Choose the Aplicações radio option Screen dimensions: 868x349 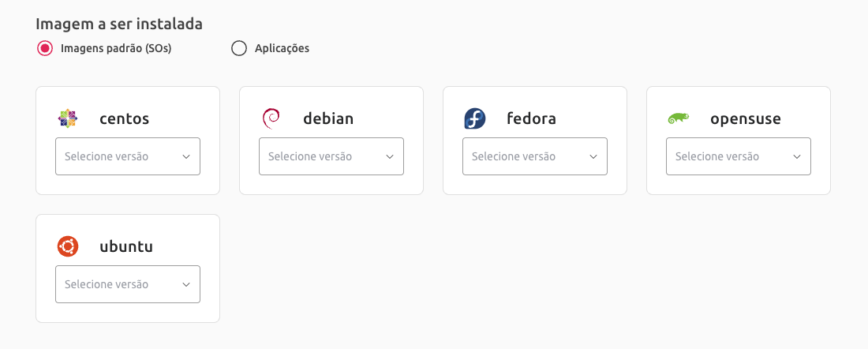pos(238,48)
